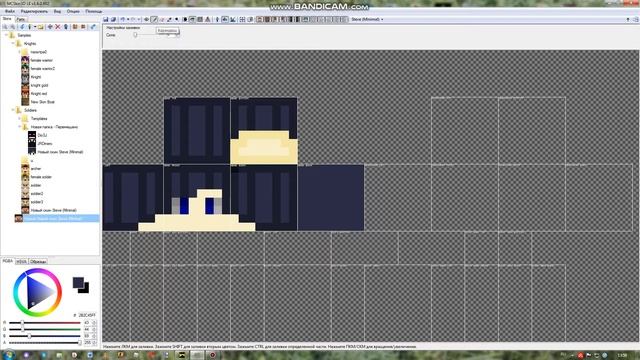Select the Darken/Lighten tool
640x360 pixels.
pyautogui.click(x=185, y=19)
